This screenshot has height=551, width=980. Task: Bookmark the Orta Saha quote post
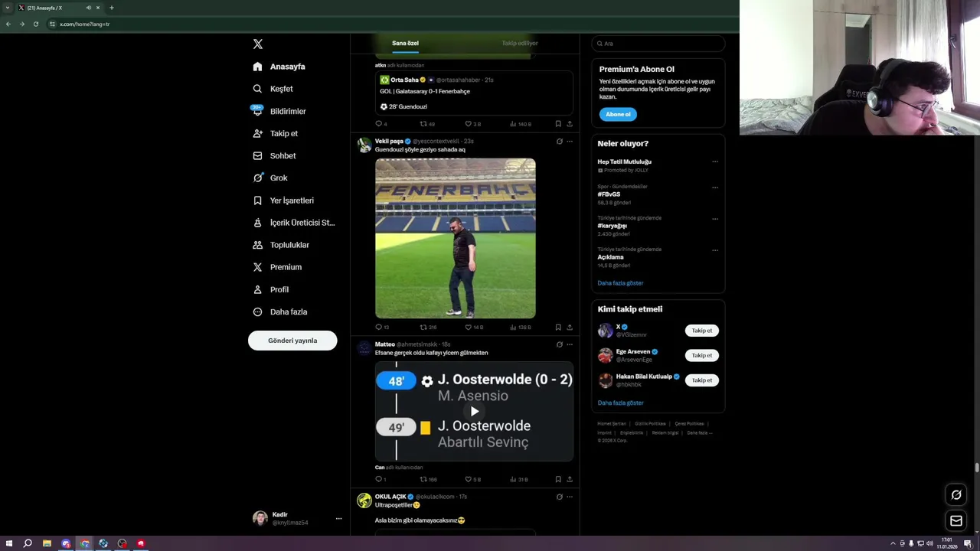pos(558,124)
